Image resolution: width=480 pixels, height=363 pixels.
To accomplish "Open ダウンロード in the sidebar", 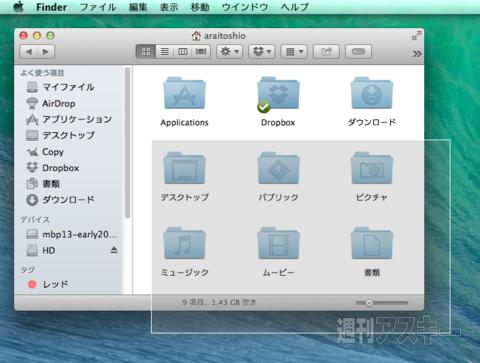I will click(x=60, y=200).
